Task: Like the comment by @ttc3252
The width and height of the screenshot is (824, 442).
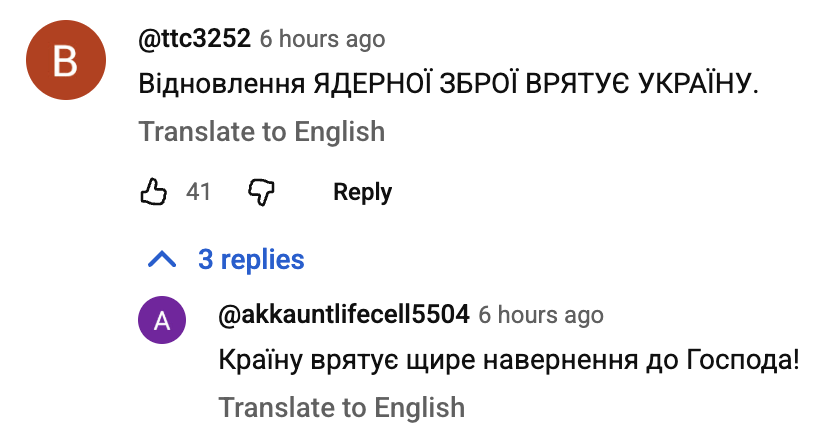Action: tap(153, 191)
